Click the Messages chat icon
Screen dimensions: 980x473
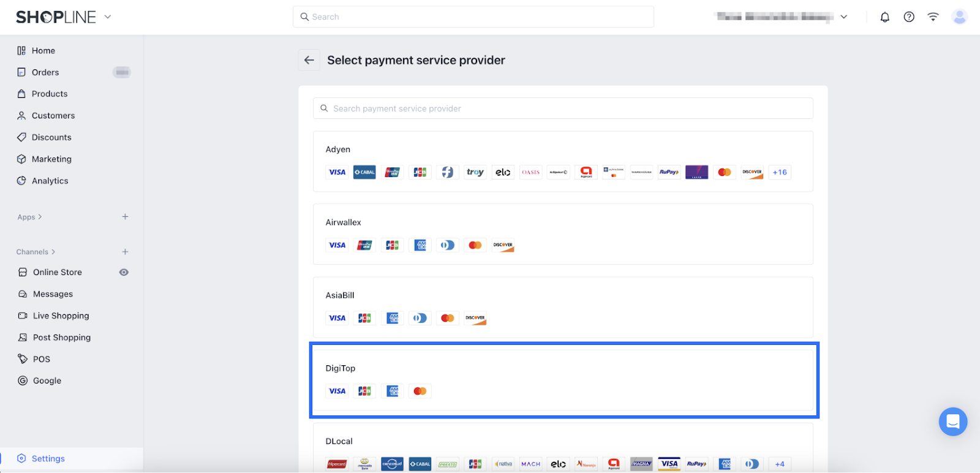(23, 294)
